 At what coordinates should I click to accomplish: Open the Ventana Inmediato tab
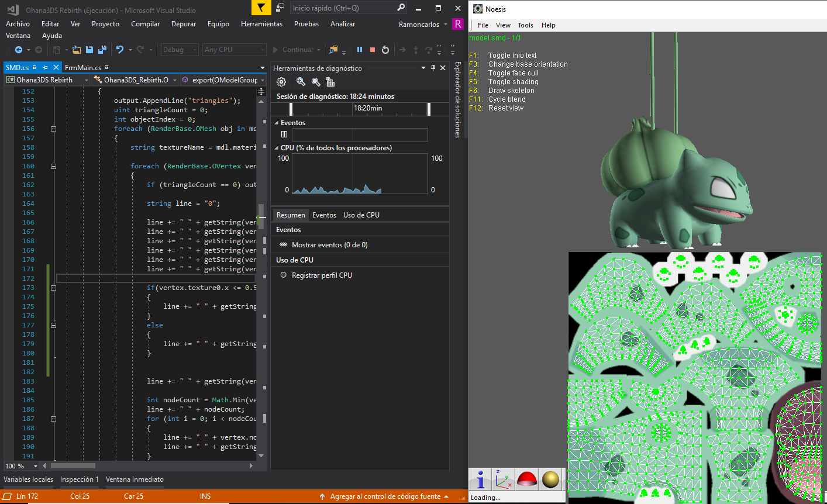135,479
